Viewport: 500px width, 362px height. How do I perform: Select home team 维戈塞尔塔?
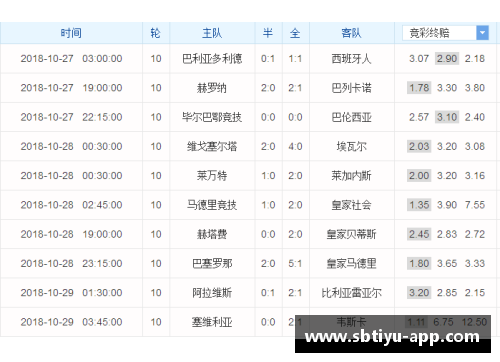tap(212, 146)
